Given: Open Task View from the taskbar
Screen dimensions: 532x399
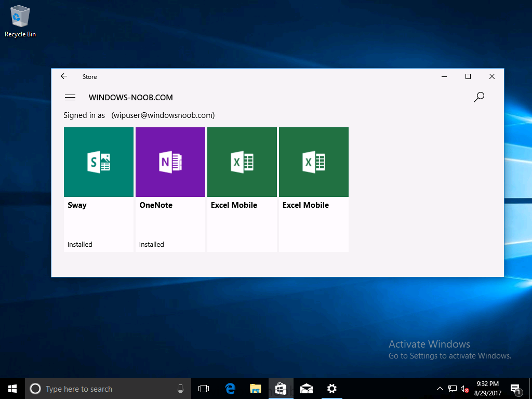Looking at the screenshot, I should 204,389.
